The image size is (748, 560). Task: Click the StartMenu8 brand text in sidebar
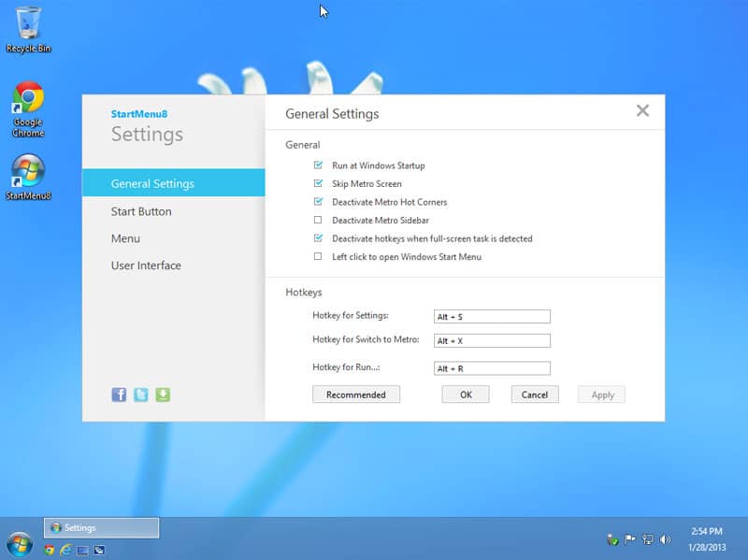tap(139, 114)
